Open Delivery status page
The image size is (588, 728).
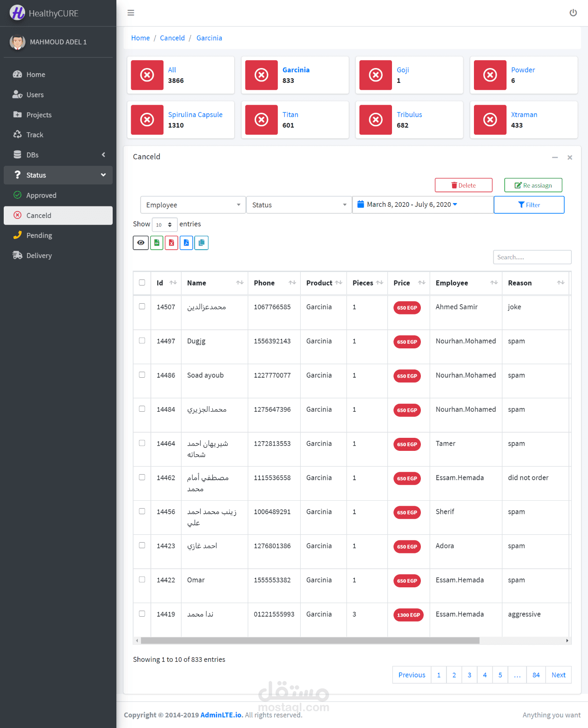pos(58,255)
